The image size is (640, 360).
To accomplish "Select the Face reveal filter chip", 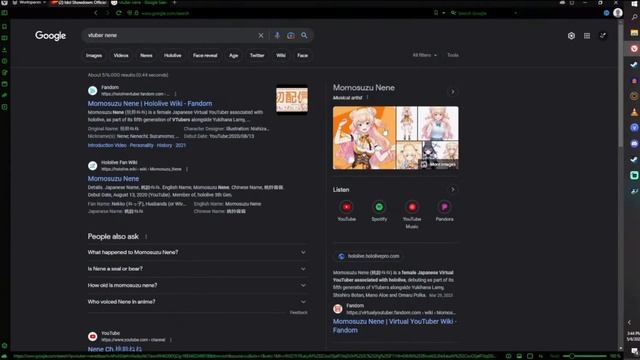I will coord(205,56).
